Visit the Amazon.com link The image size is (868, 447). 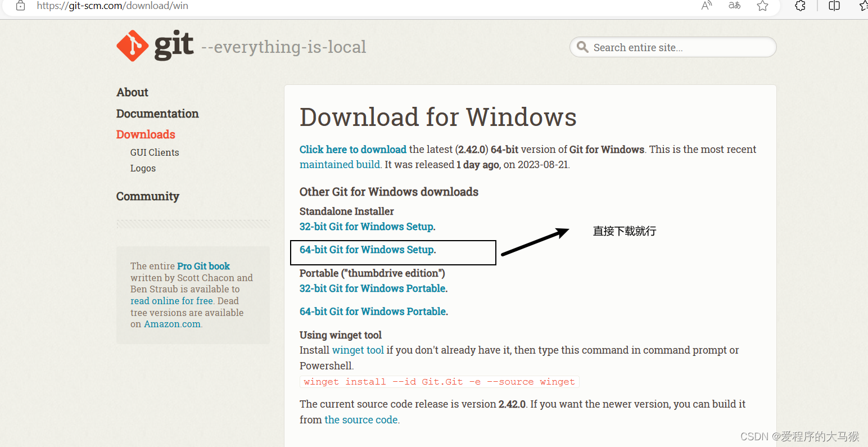tap(172, 324)
